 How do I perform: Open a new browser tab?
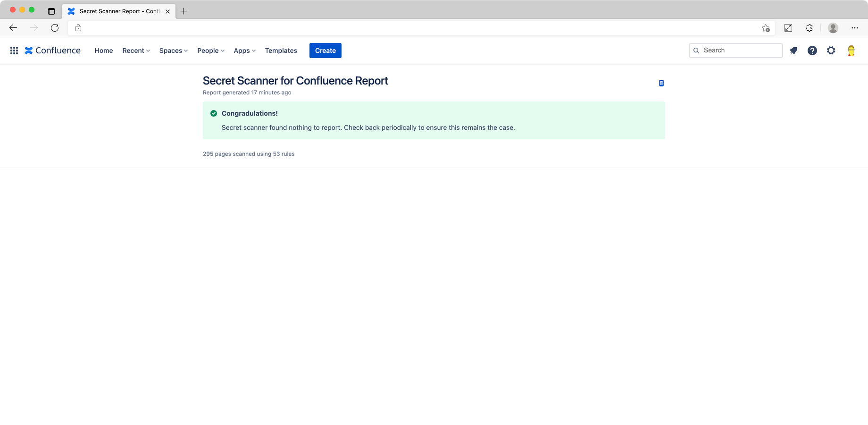tap(184, 11)
